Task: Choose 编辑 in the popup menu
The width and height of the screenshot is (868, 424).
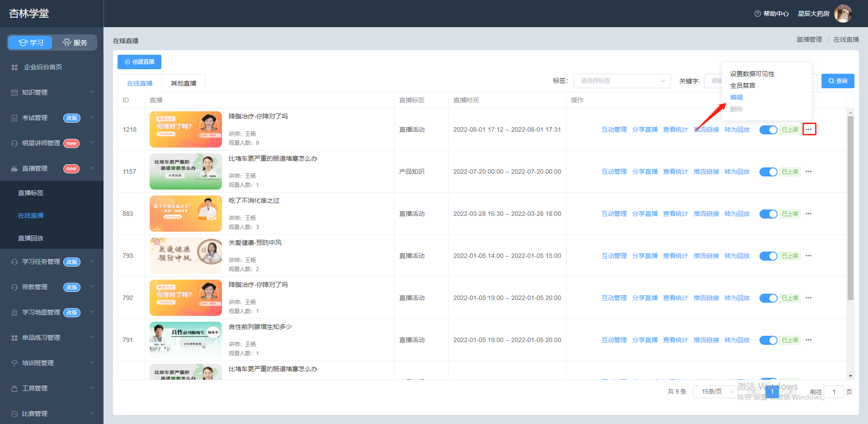Action: (x=736, y=97)
